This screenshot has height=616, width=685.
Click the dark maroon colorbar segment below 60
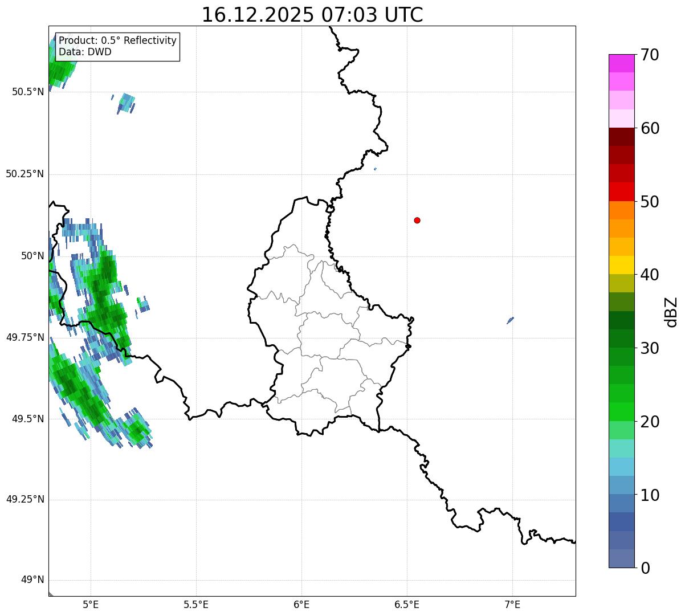click(x=622, y=137)
